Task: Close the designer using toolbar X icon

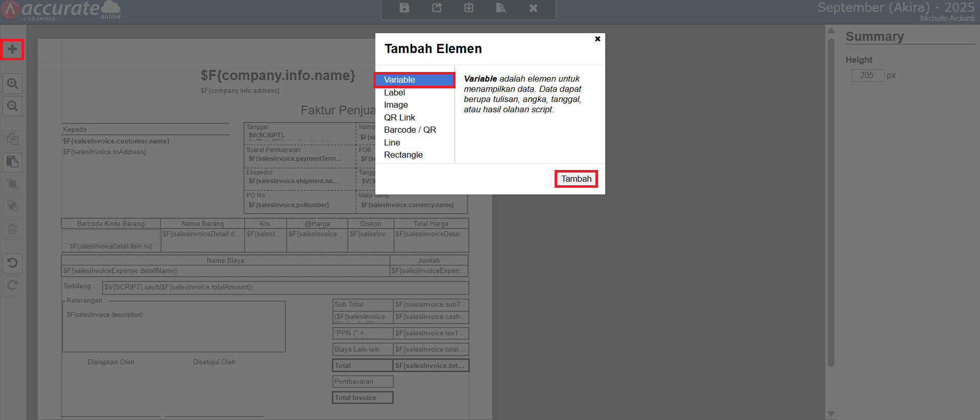Action: coord(533,8)
